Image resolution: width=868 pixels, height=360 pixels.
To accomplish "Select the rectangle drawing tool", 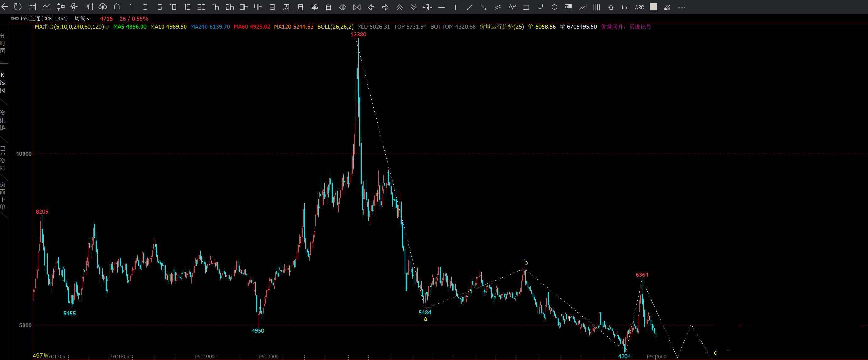I will tap(526, 7).
